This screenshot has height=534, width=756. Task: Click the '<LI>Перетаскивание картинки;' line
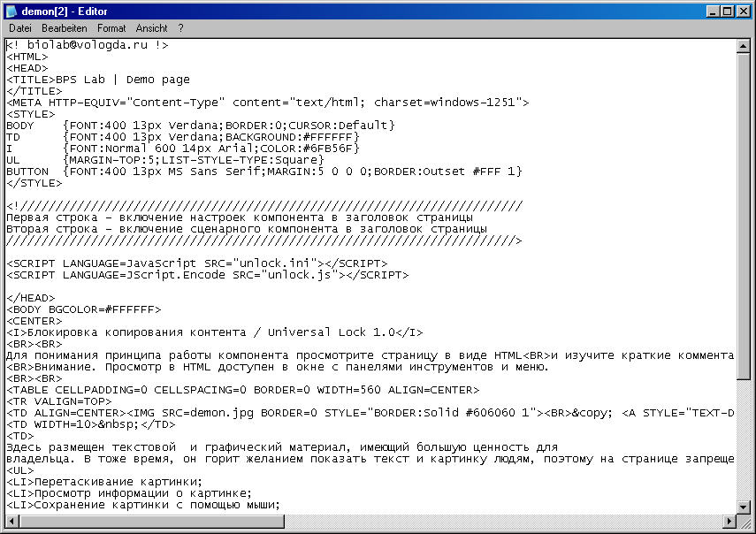pyautogui.click(x=104, y=482)
